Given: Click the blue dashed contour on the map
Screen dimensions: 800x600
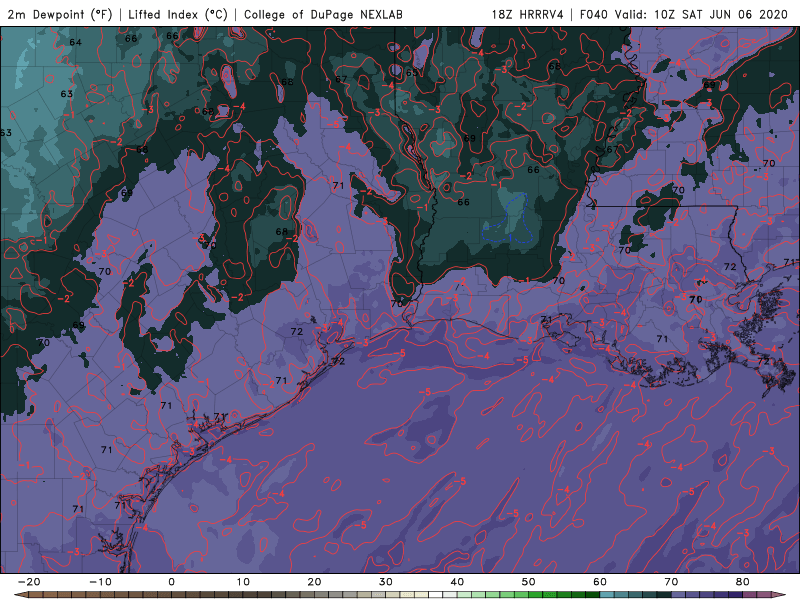Looking at the screenshot, I should coord(508,220).
